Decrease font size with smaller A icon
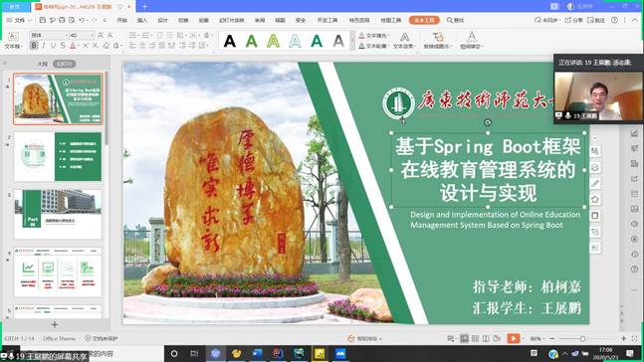This screenshot has width=644, height=362. click(109, 35)
